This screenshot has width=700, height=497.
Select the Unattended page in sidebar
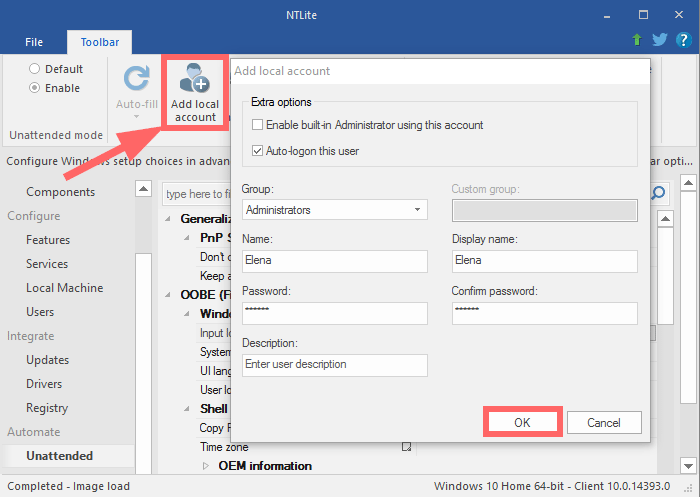[x=59, y=456]
